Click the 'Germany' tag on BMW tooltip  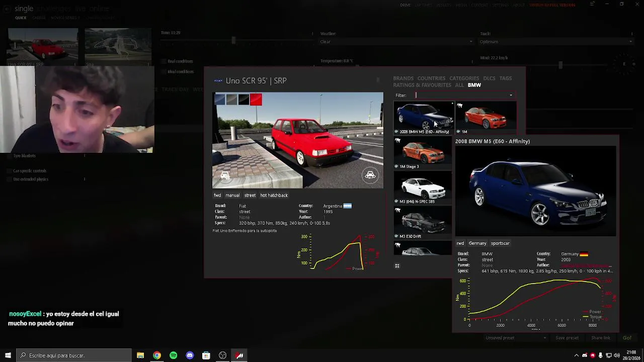click(x=477, y=243)
